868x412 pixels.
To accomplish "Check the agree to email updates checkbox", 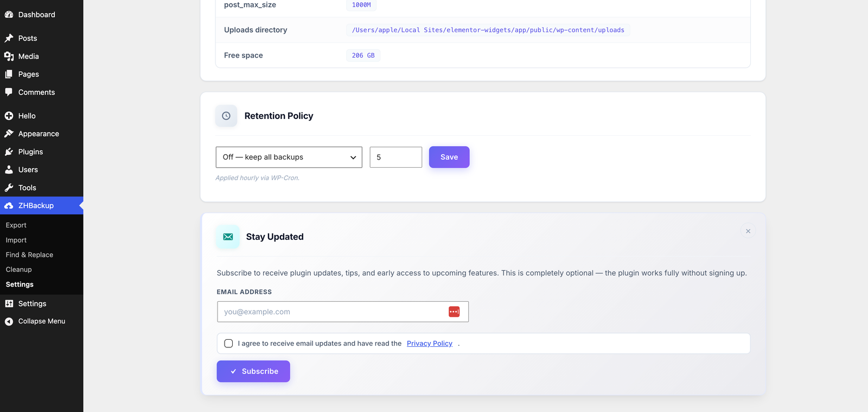I will coord(228,344).
